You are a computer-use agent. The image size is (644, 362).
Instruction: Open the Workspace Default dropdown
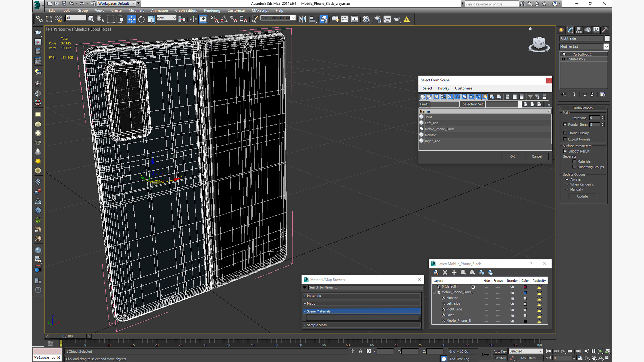click(x=116, y=4)
